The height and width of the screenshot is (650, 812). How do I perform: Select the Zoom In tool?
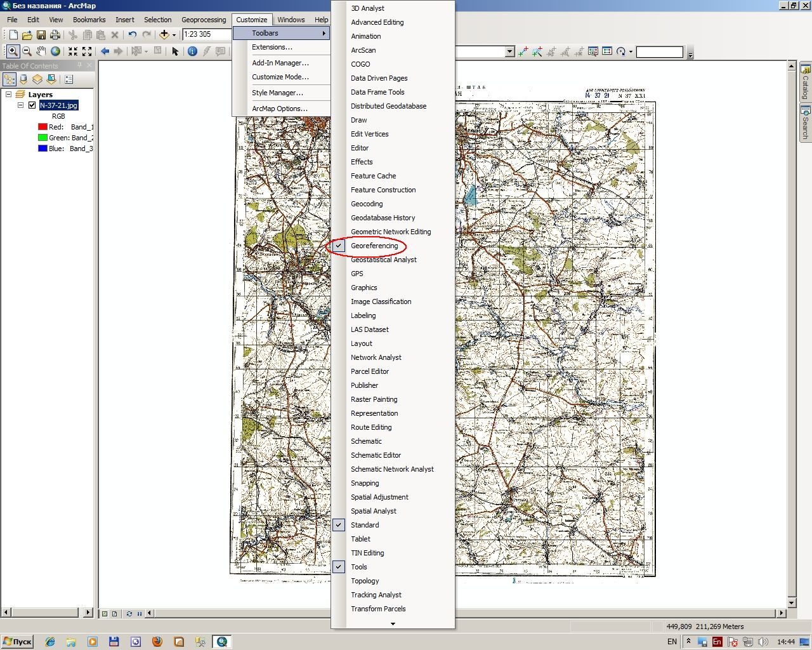[12, 51]
